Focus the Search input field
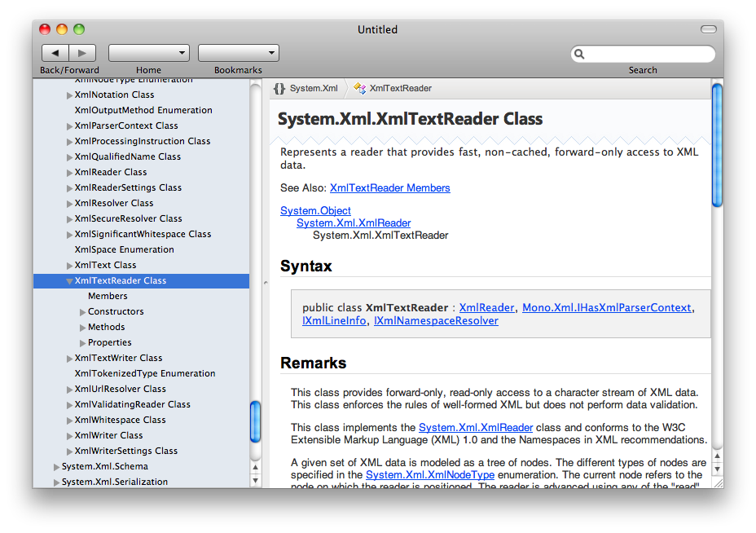 (x=644, y=54)
